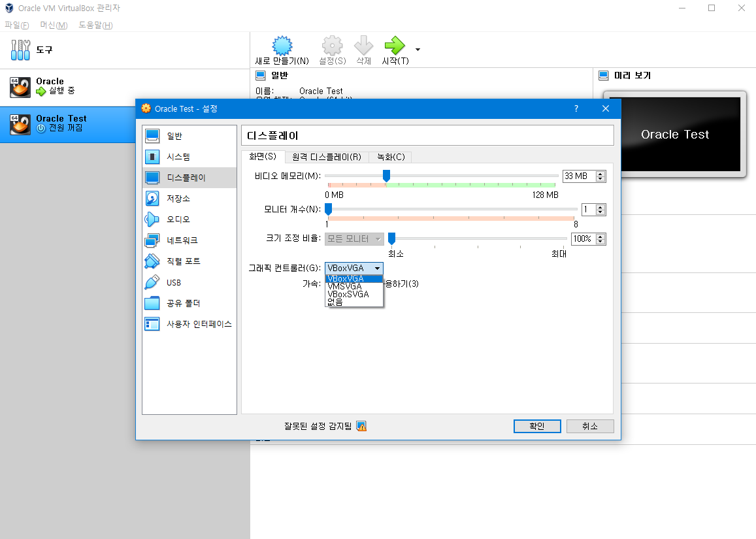Click the Settings (설정) gear toolbar icon

click(332, 46)
